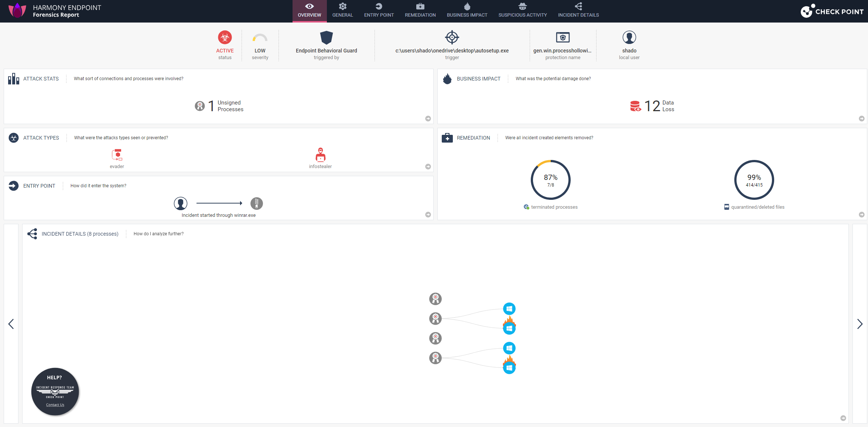The image size is (868, 427).
Task: Expand the Remediation panel arrow
Action: [861, 215]
